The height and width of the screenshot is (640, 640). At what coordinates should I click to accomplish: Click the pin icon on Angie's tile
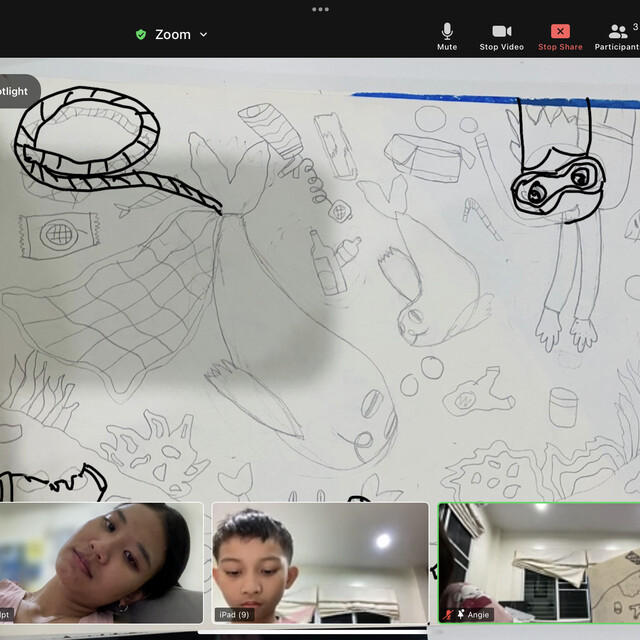[460, 614]
